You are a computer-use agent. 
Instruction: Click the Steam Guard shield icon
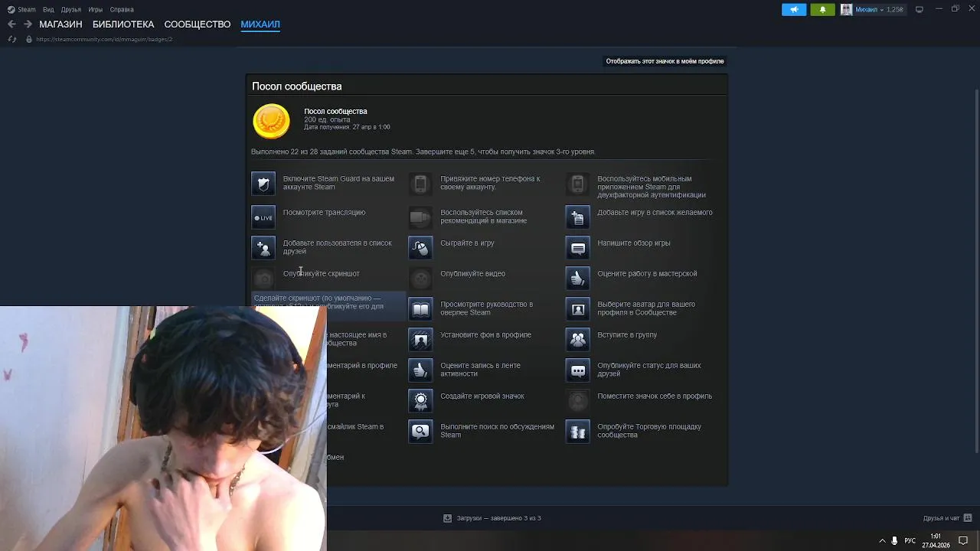(x=263, y=184)
